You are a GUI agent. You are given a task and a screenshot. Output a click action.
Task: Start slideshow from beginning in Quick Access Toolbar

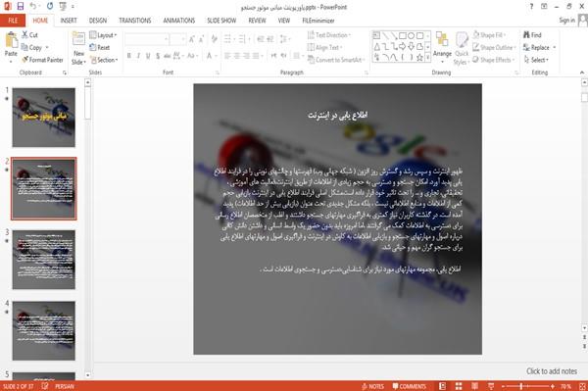(63, 7)
